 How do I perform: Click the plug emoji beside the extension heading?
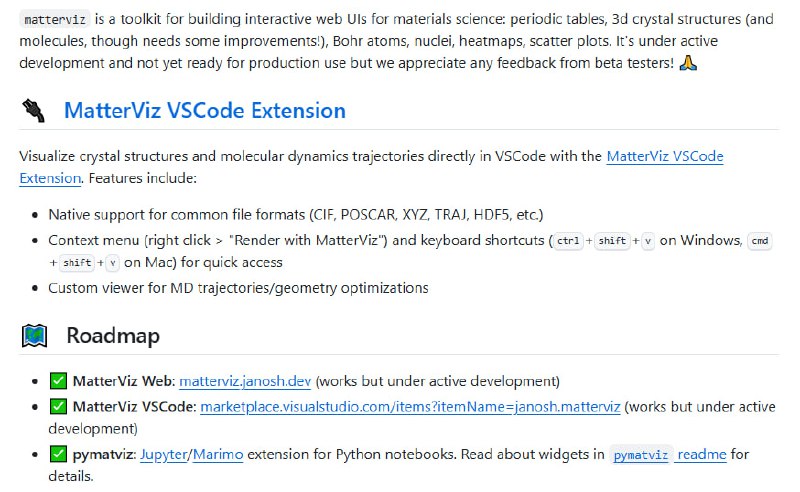pos(34,111)
